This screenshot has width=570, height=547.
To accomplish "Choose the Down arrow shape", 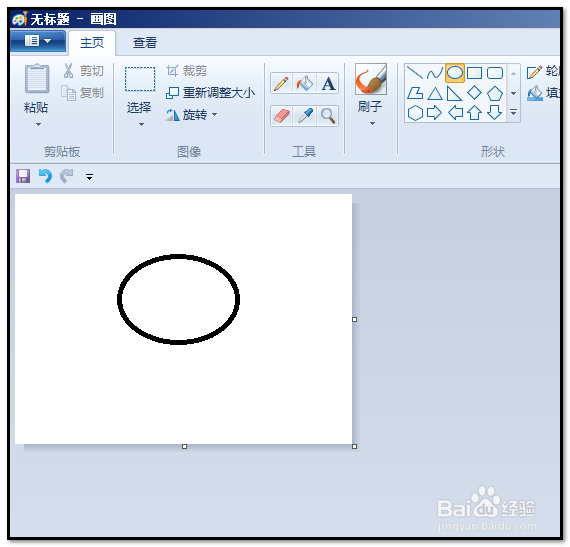I will click(495, 113).
